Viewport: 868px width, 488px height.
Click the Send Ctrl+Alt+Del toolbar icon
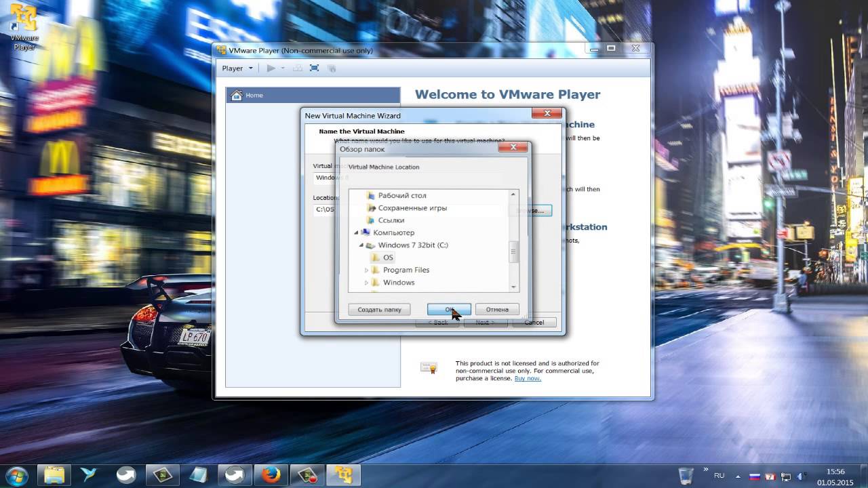tap(297, 68)
